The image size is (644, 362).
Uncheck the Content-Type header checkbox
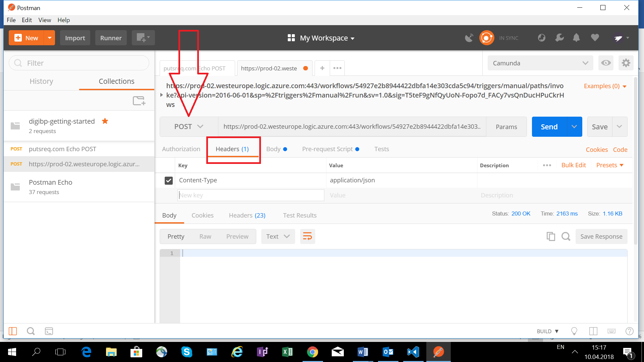tap(169, 181)
